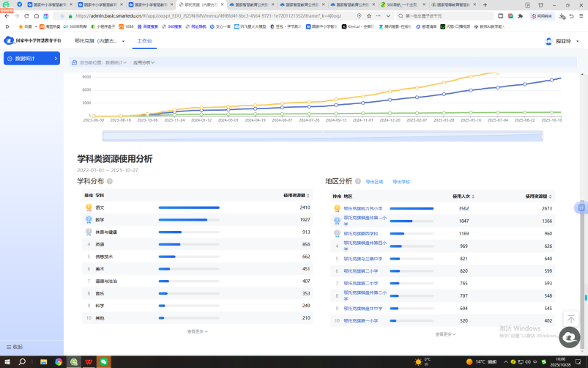The width and height of the screenshot is (588, 368).
Task: Open WeChat from the Windows taskbar
Action: tap(104, 361)
